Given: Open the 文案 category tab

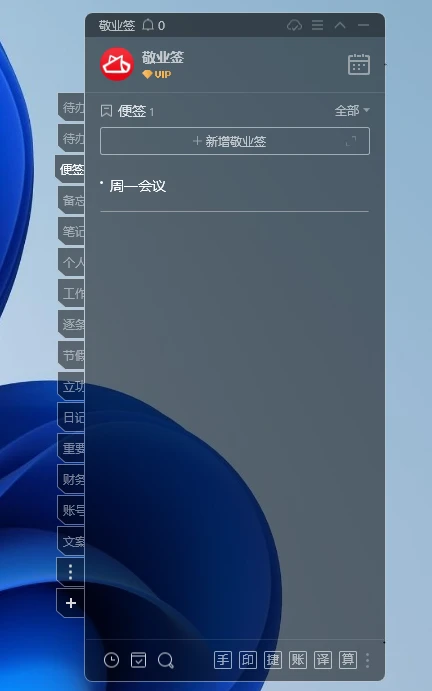Looking at the screenshot, I should click(x=71, y=542).
